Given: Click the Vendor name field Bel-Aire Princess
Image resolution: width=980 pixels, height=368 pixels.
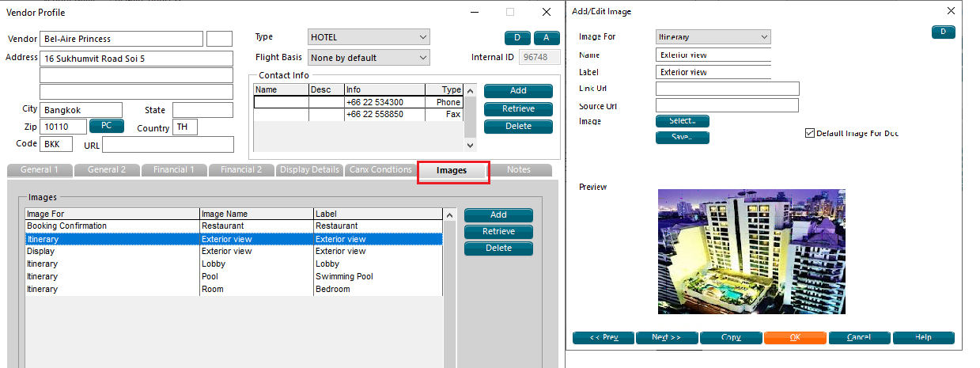Looking at the screenshot, I should 122,39.
